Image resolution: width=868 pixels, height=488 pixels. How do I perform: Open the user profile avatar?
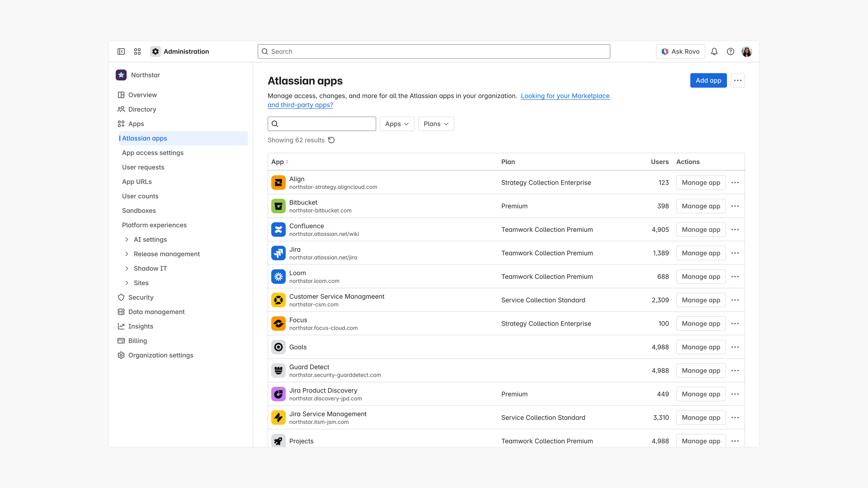747,51
